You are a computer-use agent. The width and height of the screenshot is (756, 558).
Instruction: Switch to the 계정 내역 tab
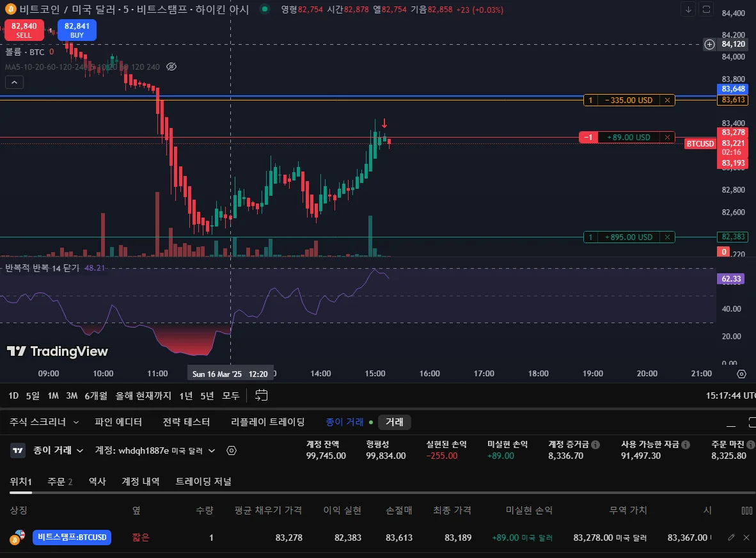point(140,481)
